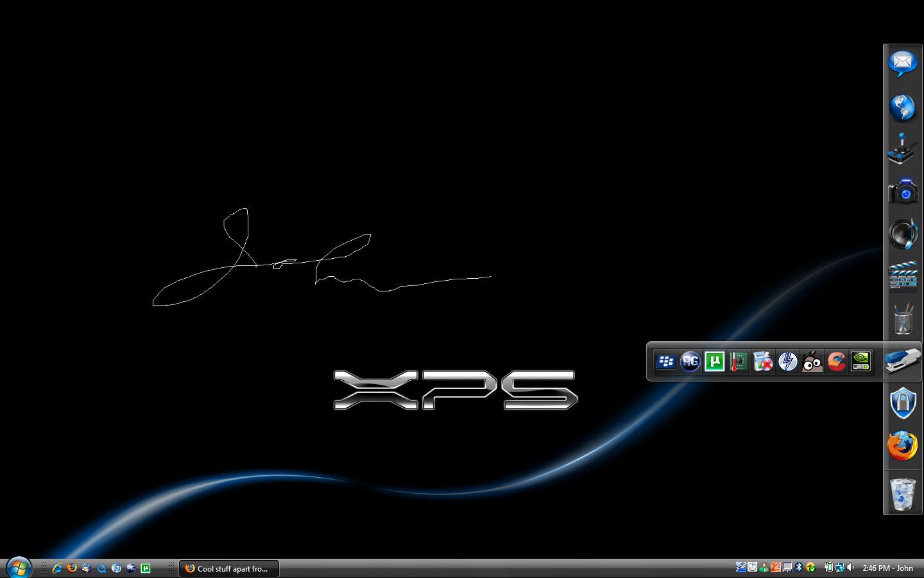Launch uTorrent in the flyout dock
Screen dimensions: 924x578
tap(715, 362)
